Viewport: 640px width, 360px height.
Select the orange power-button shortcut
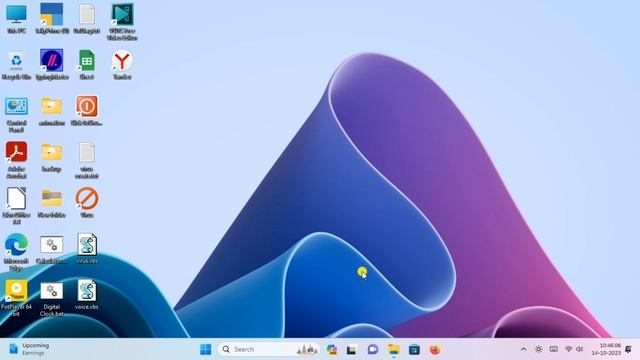click(x=87, y=111)
